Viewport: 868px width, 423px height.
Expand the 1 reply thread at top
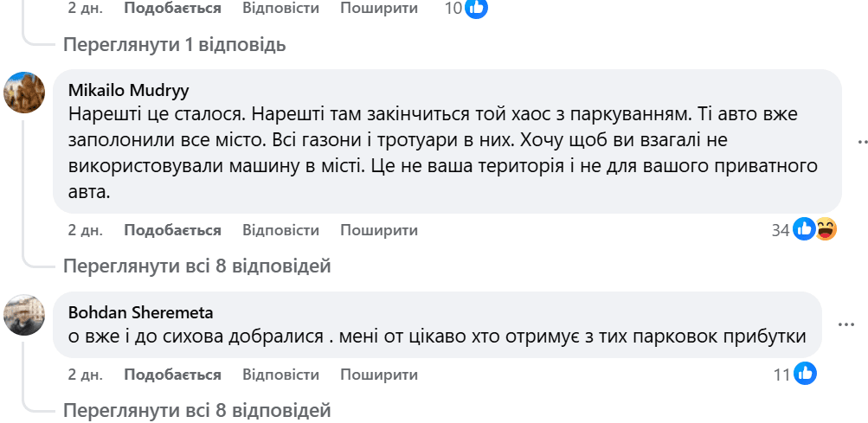[x=174, y=44]
